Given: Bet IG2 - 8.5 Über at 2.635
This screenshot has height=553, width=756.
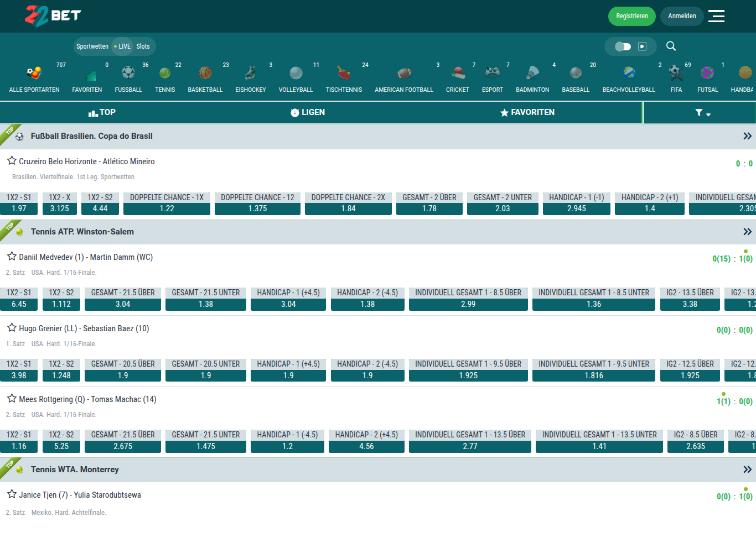Looking at the screenshot, I should pyautogui.click(x=696, y=446).
